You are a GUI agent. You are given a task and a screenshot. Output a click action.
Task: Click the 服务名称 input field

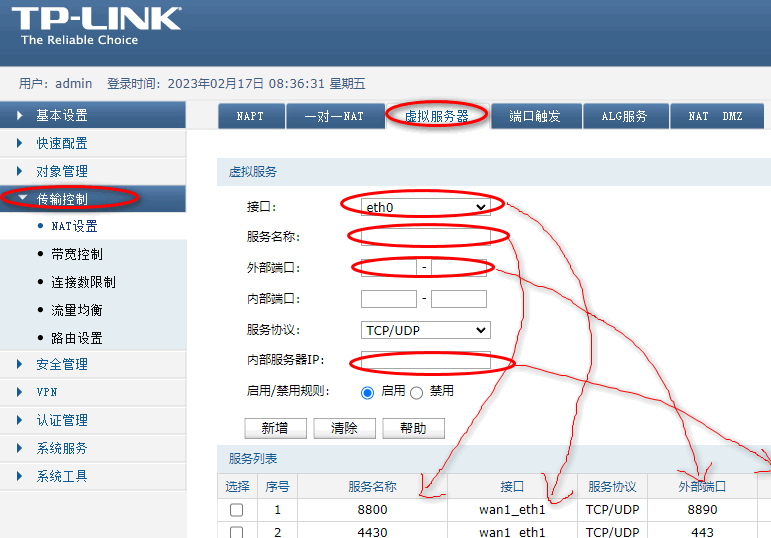(x=425, y=237)
